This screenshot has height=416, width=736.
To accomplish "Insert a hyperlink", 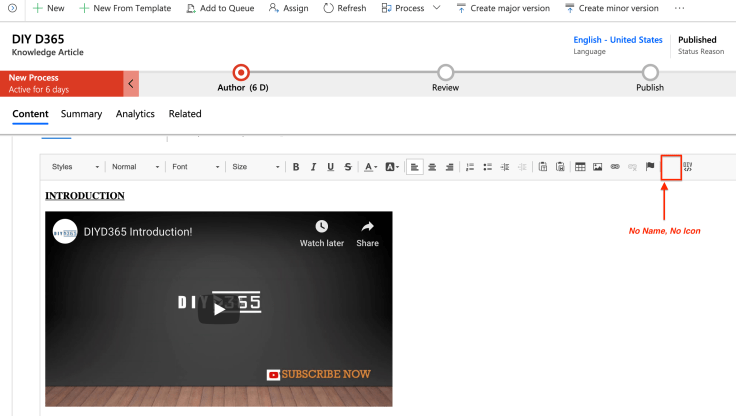I will pyautogui.click(x=615, y=167).
